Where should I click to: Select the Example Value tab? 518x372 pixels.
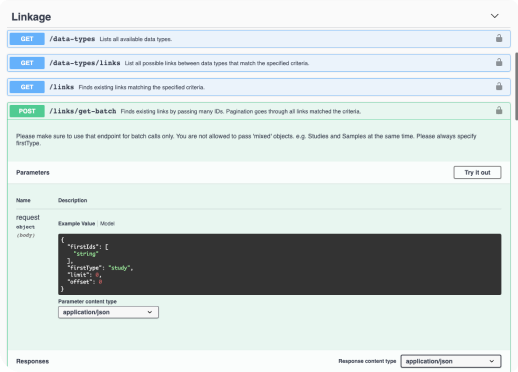point(77,223)
